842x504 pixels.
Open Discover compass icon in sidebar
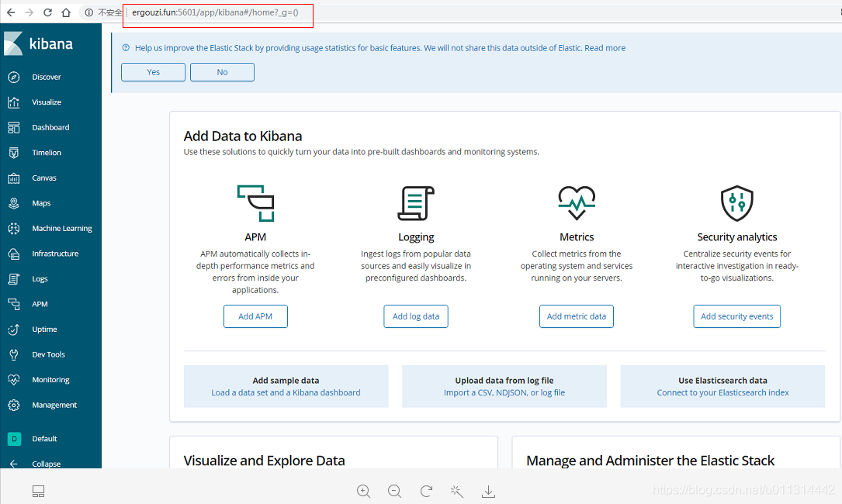click(14, 78)
